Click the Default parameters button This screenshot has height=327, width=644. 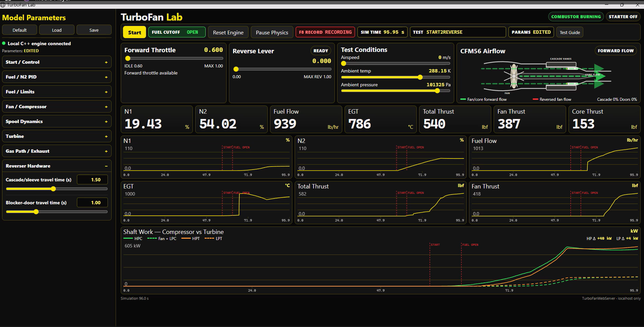[20, 30]
